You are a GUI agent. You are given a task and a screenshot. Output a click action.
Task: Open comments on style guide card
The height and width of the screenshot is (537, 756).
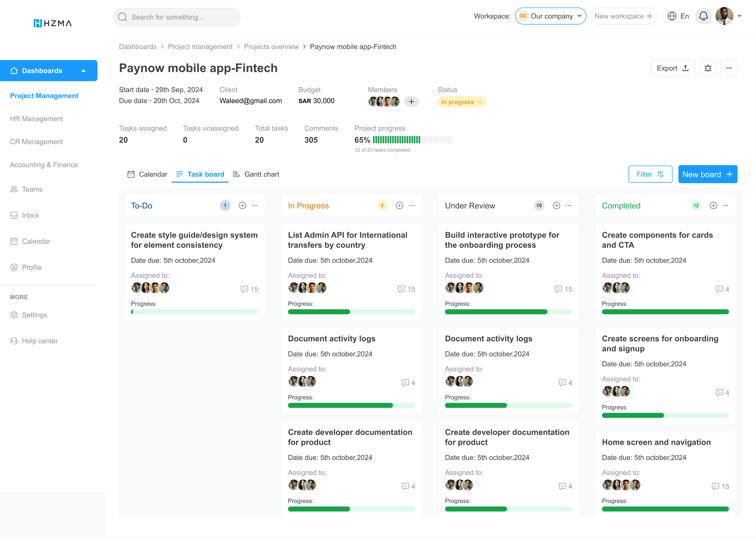pos(250,289)
